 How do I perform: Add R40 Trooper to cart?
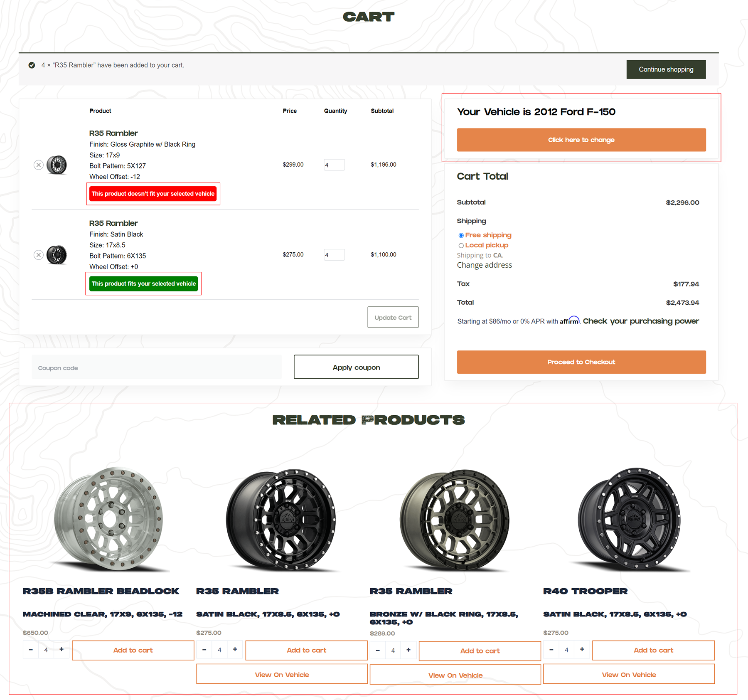[653, 650]
